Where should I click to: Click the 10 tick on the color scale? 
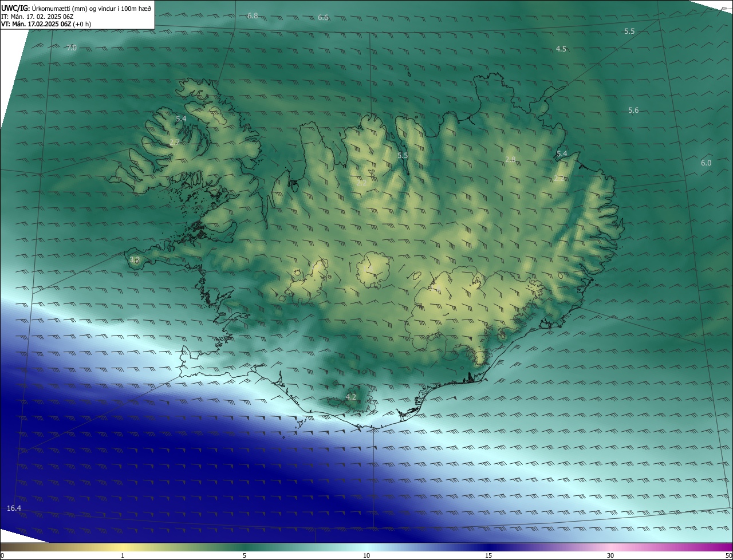pos(366,555)
